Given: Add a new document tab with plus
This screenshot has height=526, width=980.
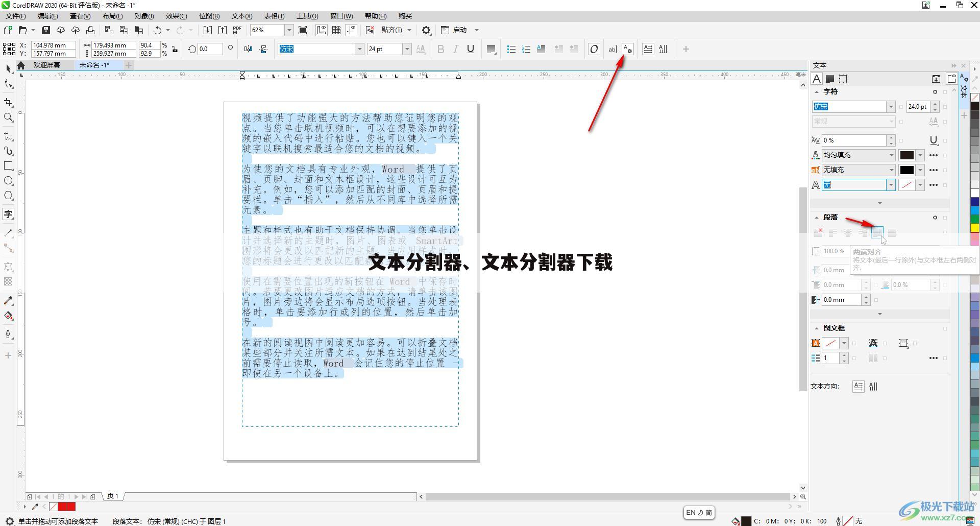Looking at the screenshot, I should point(129,65).
